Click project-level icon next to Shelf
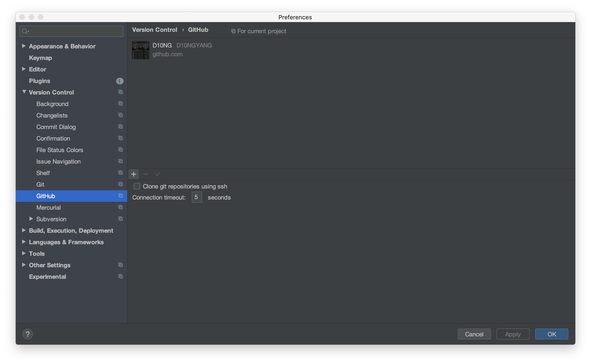591x364 pixels. pyautogui.click(x=120, y=173)
